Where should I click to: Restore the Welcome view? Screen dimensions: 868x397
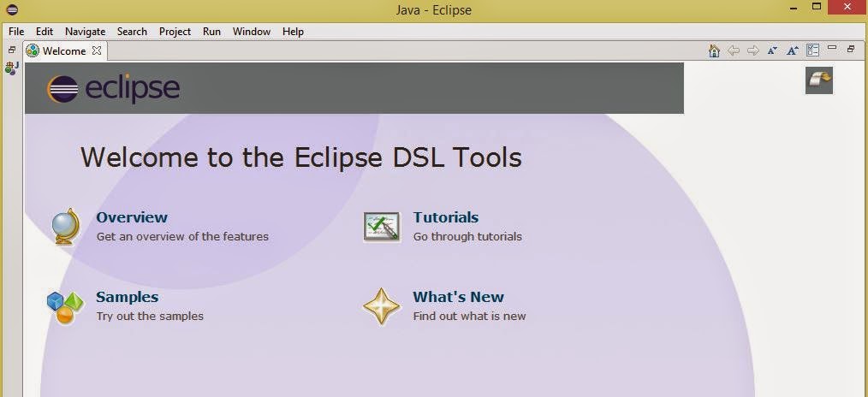[851, 50]
